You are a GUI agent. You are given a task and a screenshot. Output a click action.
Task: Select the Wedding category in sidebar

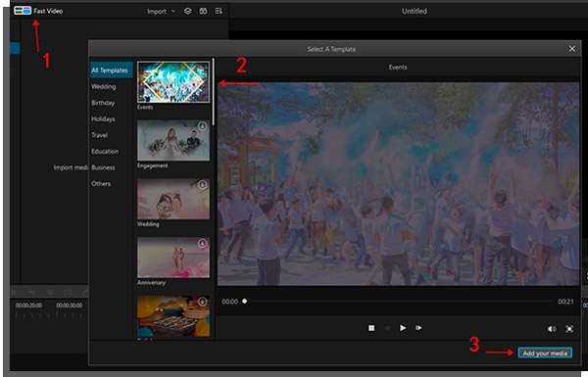[104, 86]
